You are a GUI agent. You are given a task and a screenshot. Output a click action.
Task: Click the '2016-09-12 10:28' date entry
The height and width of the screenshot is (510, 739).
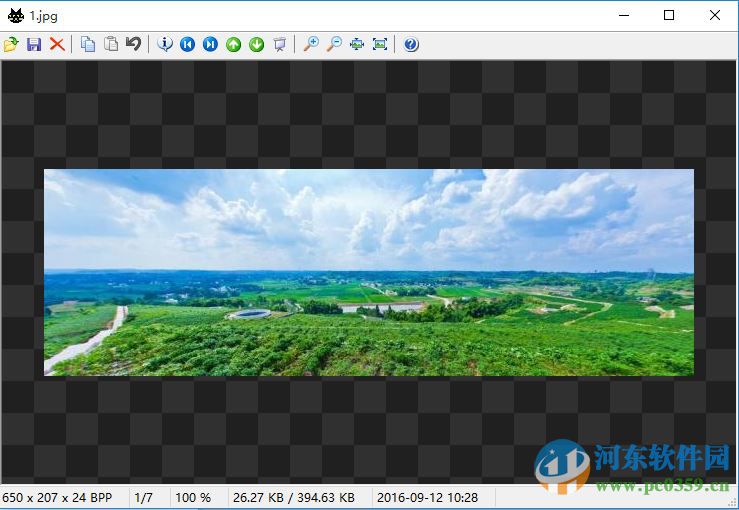427,498
